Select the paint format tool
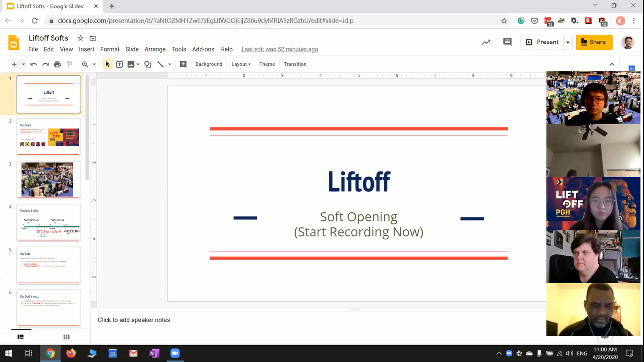 pos(69,64)
